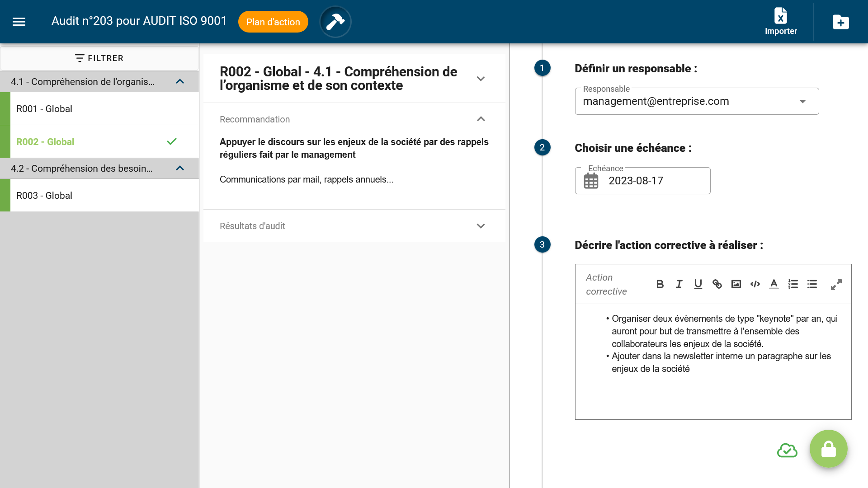Viewport: 868px width, 488px height.
Task: Click the Plan d'action button
Action: click(x=273, y=22)
